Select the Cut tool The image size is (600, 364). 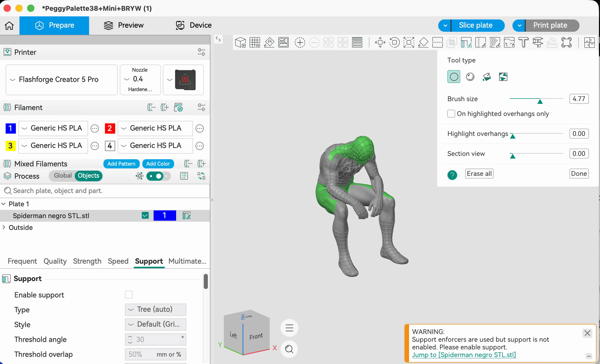click(x=437, y=42)
